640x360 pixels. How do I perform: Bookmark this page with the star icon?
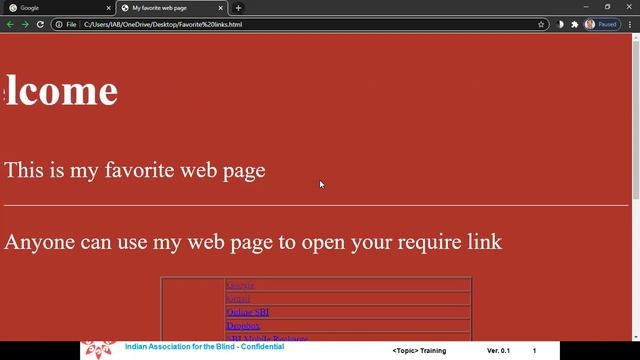click(541, 24)
